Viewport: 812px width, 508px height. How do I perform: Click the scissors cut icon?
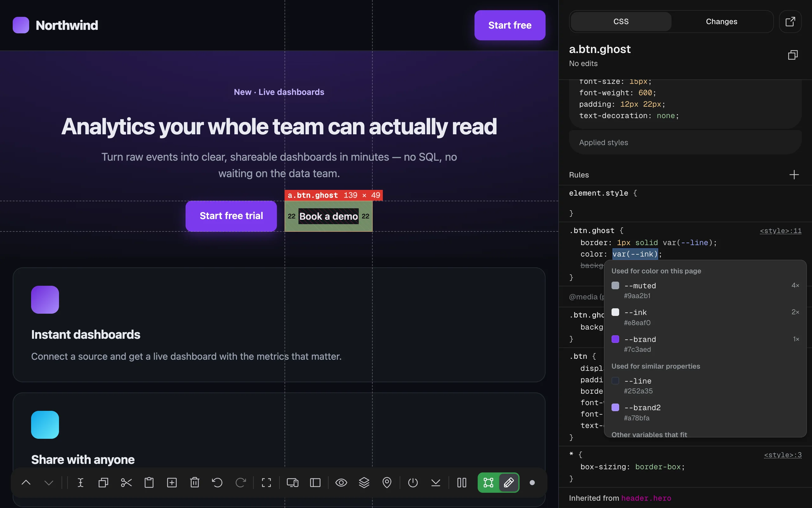(x=126, y=483)
